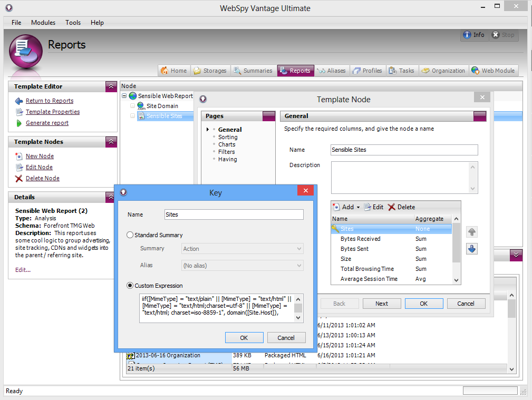The width and height of the screenshot is (532, 400).
Task: Open the Add column dropdown arrow
Action: (x=358, y=207)
